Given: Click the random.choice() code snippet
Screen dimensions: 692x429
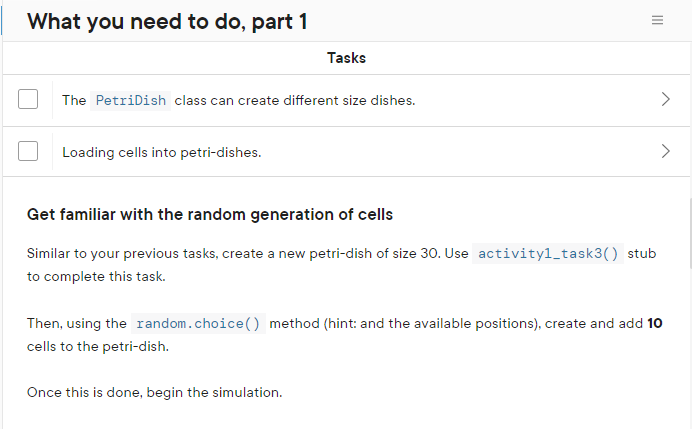Looking at the screenshot, I should point(197,323).
